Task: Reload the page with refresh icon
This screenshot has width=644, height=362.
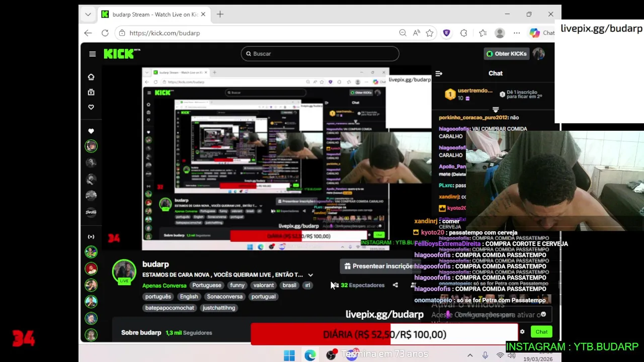Action: pos(105,33)
